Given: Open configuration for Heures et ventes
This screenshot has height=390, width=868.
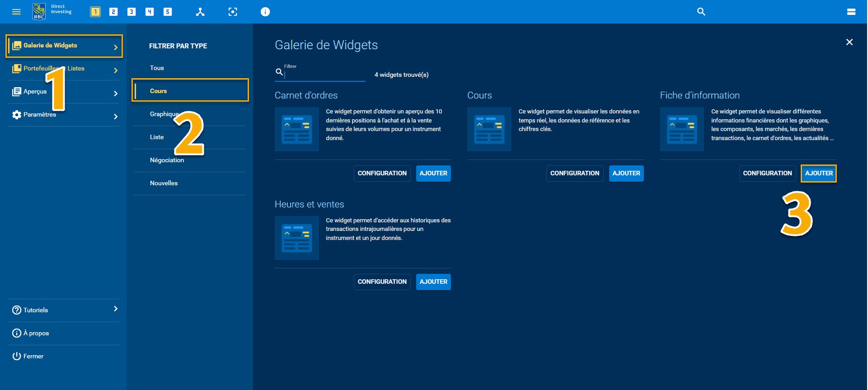Looking at the screenshot, I should tap(382, 282).
